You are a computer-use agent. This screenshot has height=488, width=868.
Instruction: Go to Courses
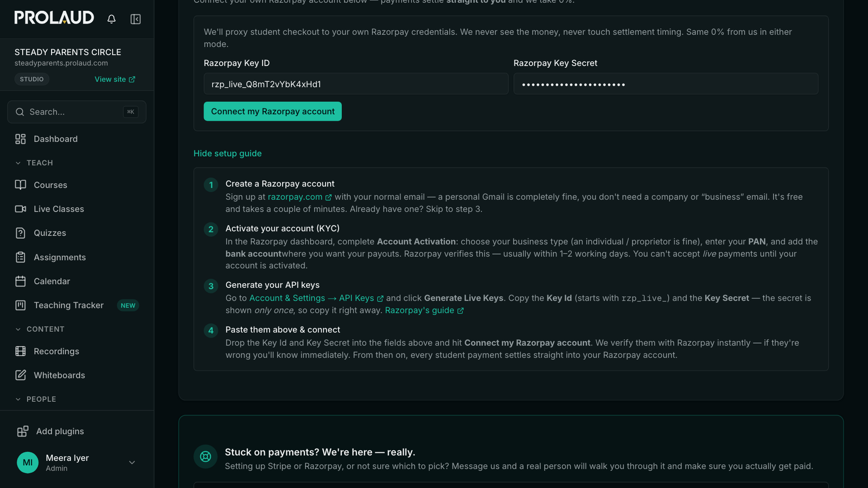[77, 185]
